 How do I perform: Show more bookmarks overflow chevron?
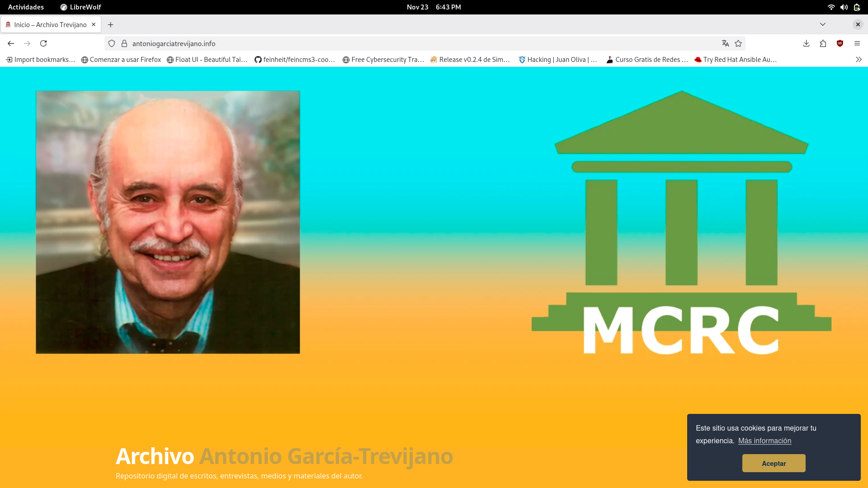(x=859, y=60)
